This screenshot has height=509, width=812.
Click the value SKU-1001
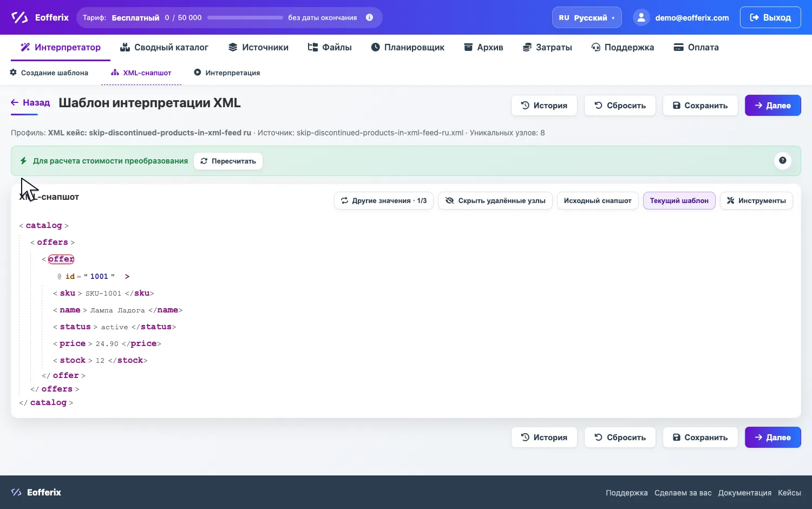point(103,293)
